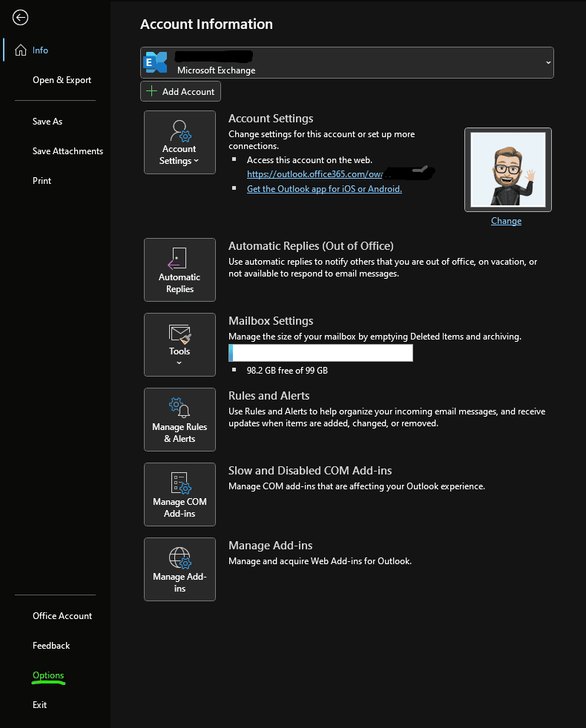This screenshot has height=728, width=586.
Task: Click the 98.2 GB free of 99 GB text
Action: [287, 371]
